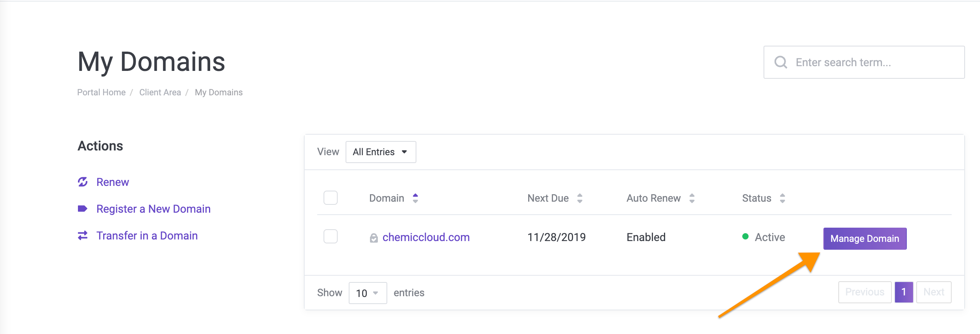Click the lock icon next to chemiccloud.com
The image size is (980, 334).
pos(374,238)
